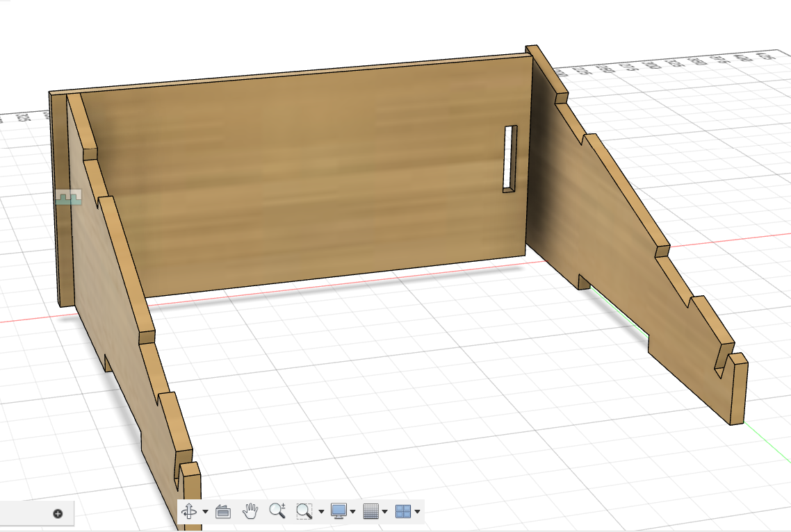791x532 pixels.
Task: Expand the Viewports dropdown arrow
Action: click(417, 512)
